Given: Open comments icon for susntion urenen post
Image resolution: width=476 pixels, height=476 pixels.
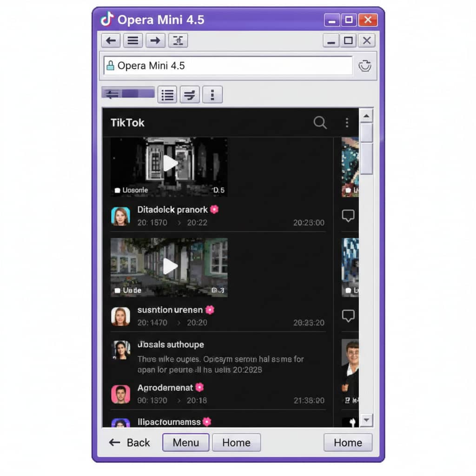Looking at the screenshot, I should (x=348, y=316).
